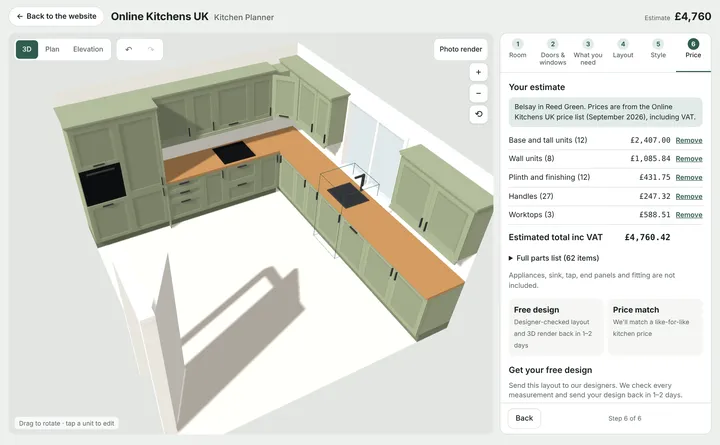Click the Online Kitchens UK title

159,17
